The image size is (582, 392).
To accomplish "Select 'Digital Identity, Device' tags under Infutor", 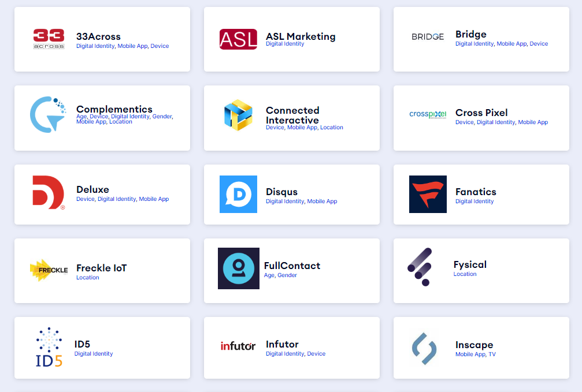I will (295, 353).
